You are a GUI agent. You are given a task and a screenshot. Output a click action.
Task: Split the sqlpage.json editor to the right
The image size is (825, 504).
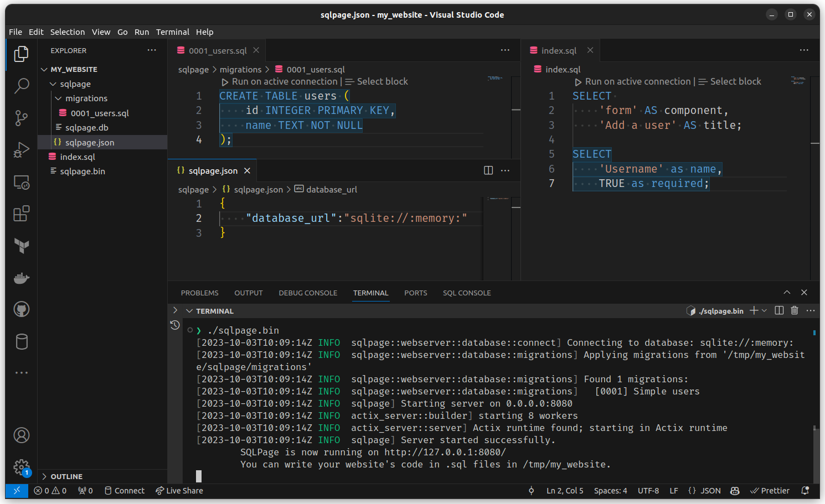(488, 170)
